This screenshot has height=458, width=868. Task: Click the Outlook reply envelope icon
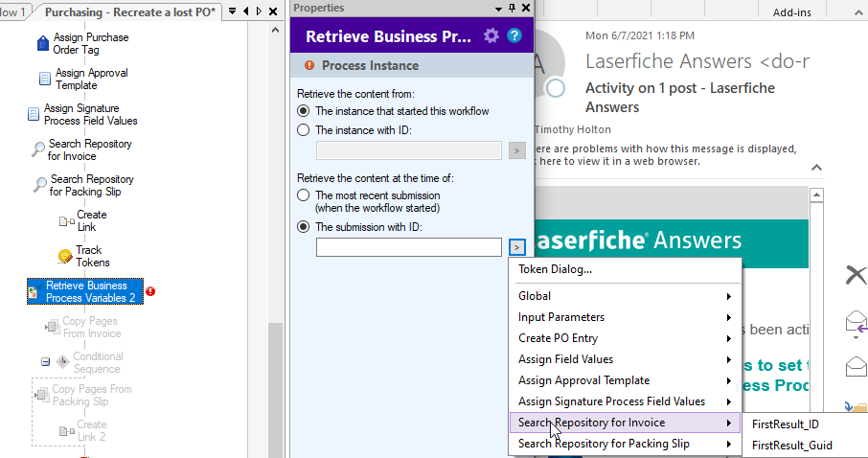[x=857, y=323]
